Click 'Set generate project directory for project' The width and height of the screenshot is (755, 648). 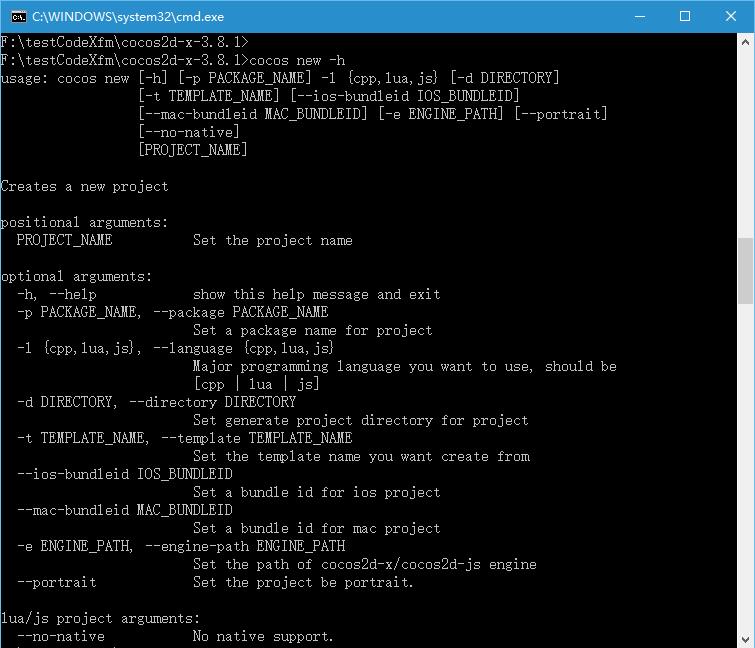(361, 420)
